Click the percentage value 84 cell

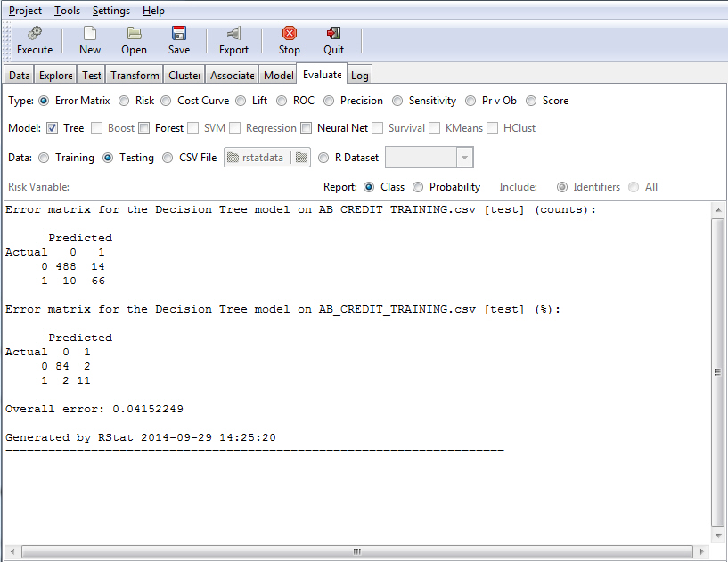62,366
